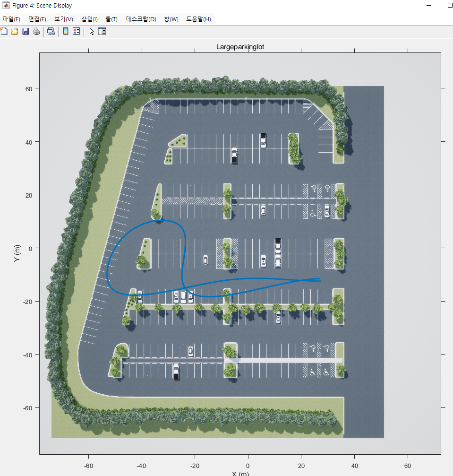Image resolution: width=453 pixels, height=476 pixels.
Task: Click the Y-axis tick label 20
Action: 28,195
